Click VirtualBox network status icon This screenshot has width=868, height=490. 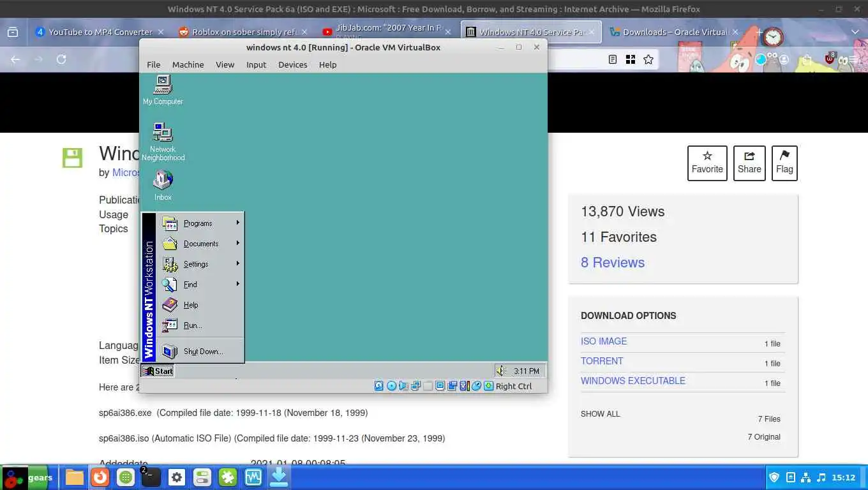click(415, 386)
